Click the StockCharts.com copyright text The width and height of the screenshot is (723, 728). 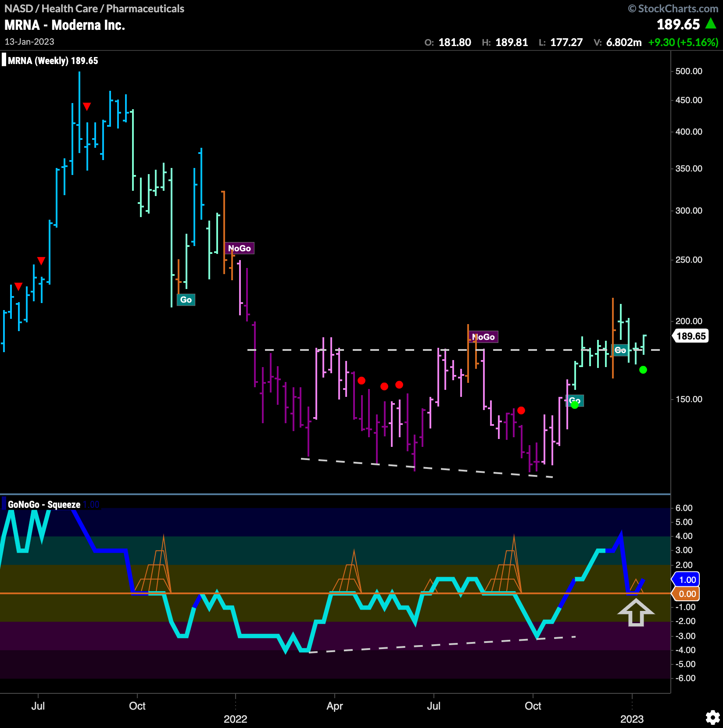(673, 8)
